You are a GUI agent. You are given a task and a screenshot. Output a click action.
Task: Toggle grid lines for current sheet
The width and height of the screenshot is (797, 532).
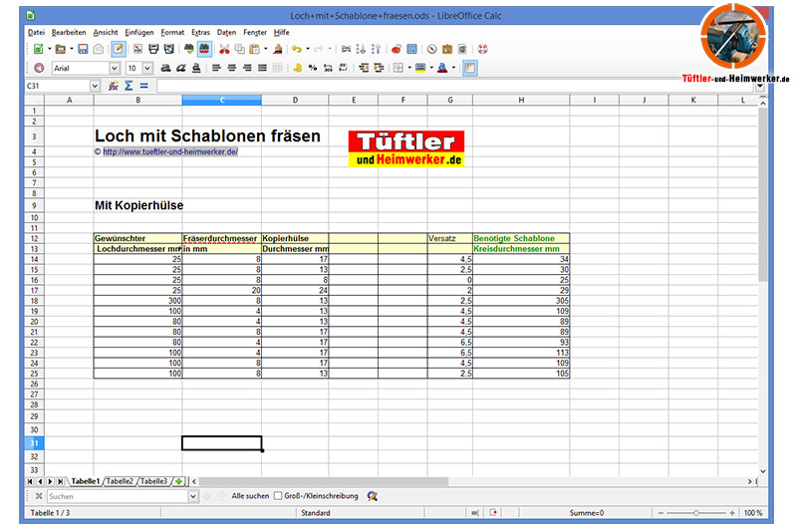coord(469,68)
